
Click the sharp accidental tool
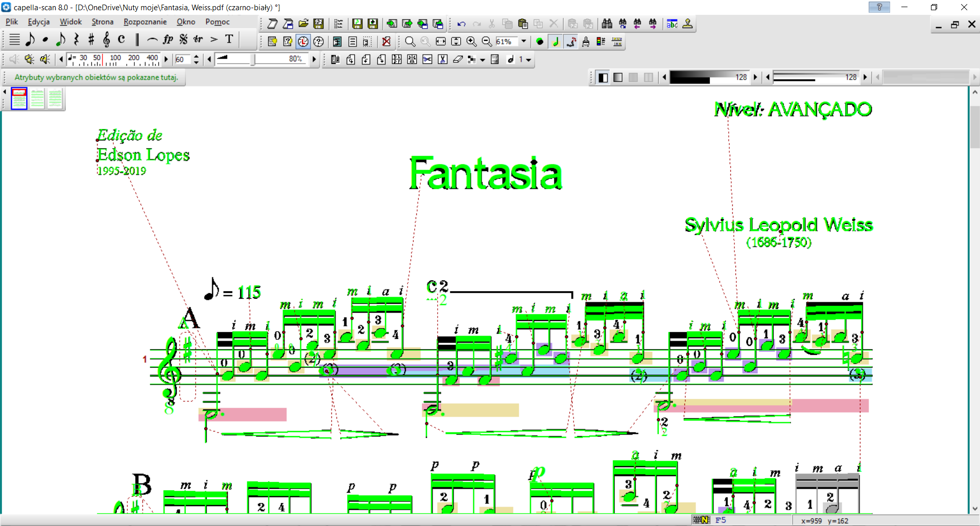[91, 39]
